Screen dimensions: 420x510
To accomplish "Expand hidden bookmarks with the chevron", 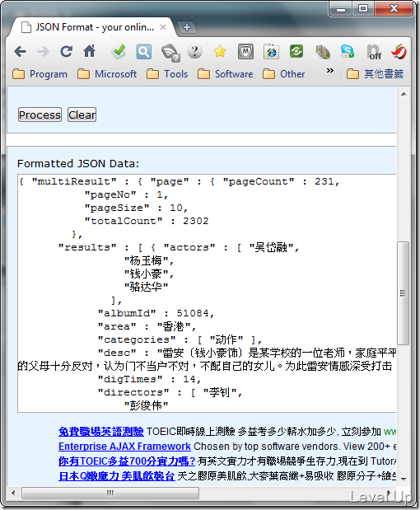I will [x=330, y=70].
